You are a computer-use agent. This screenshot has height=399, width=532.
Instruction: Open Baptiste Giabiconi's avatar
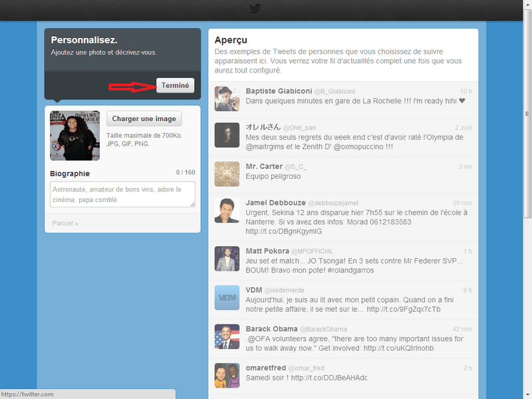(227, 98)
